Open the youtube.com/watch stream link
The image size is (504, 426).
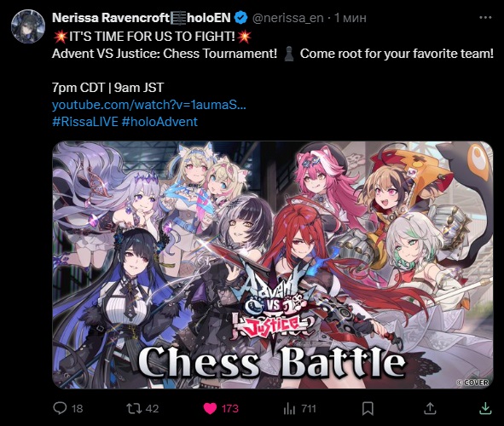coord(149,105)
